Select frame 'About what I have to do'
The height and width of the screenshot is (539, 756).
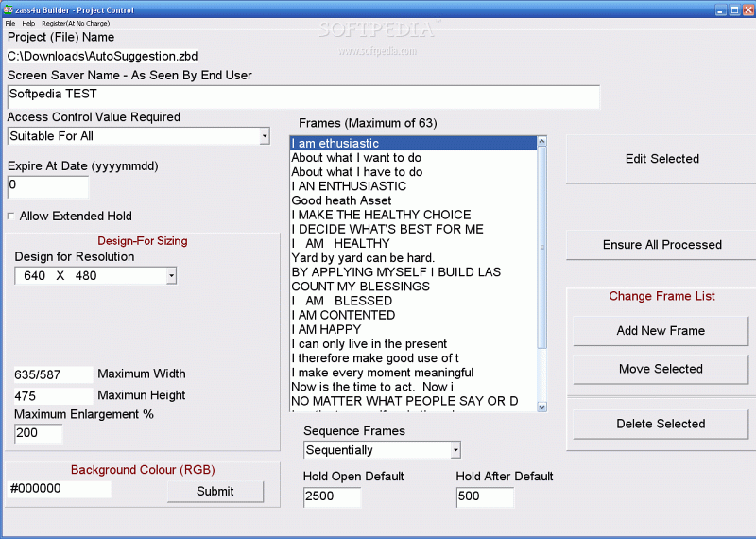click(x=413, y=172)
